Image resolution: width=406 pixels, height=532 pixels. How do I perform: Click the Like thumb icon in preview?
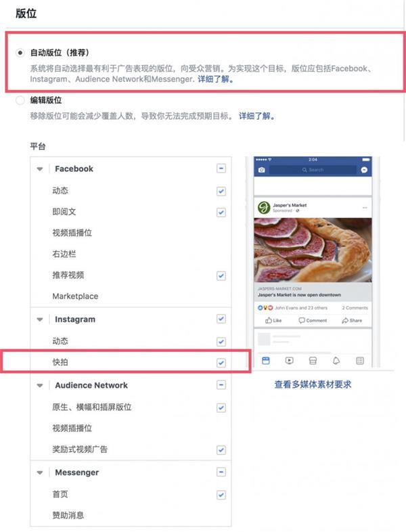point(269,320)
